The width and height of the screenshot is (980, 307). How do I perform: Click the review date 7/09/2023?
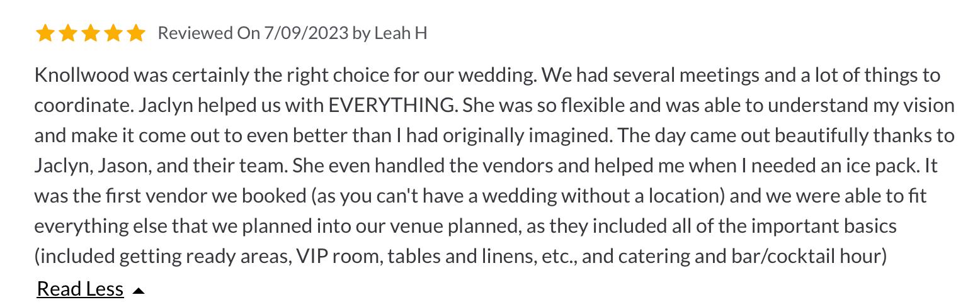(306, 33)
